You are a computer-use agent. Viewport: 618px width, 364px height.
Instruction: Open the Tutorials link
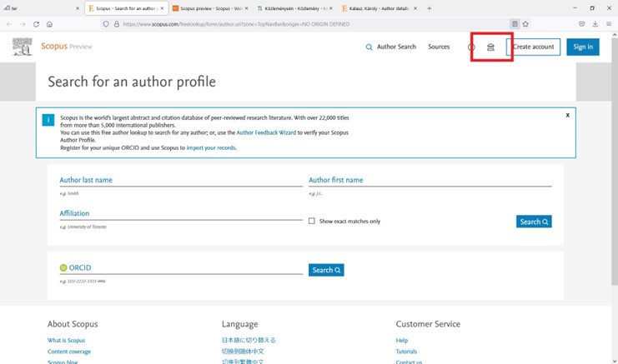point(406,352)
